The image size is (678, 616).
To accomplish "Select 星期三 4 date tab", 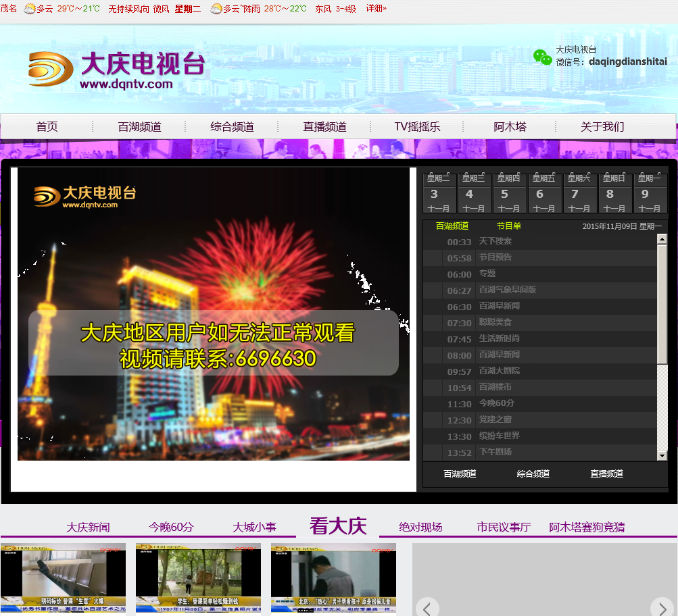I will [x=475, y=193].
